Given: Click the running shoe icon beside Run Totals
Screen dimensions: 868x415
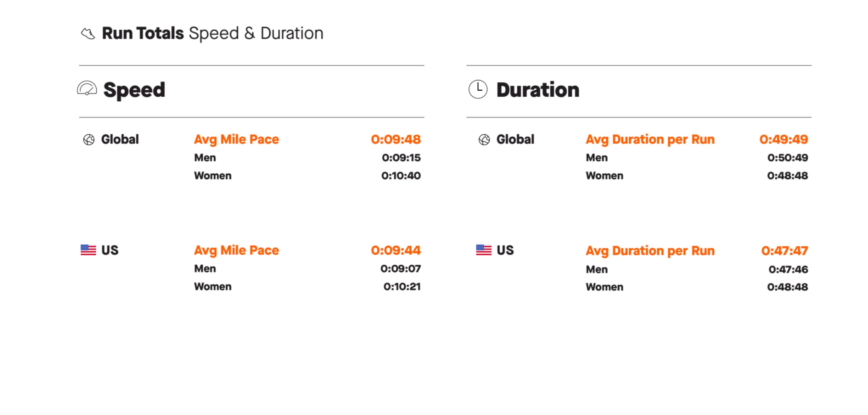Looking at the screenshot, I should (x=88, y=34).
